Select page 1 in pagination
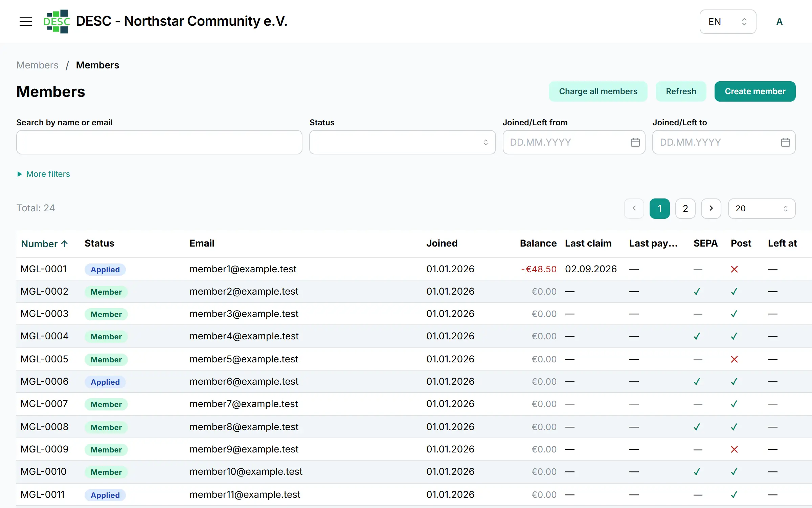This screenshot has height=508, width=812. point(659,208)
